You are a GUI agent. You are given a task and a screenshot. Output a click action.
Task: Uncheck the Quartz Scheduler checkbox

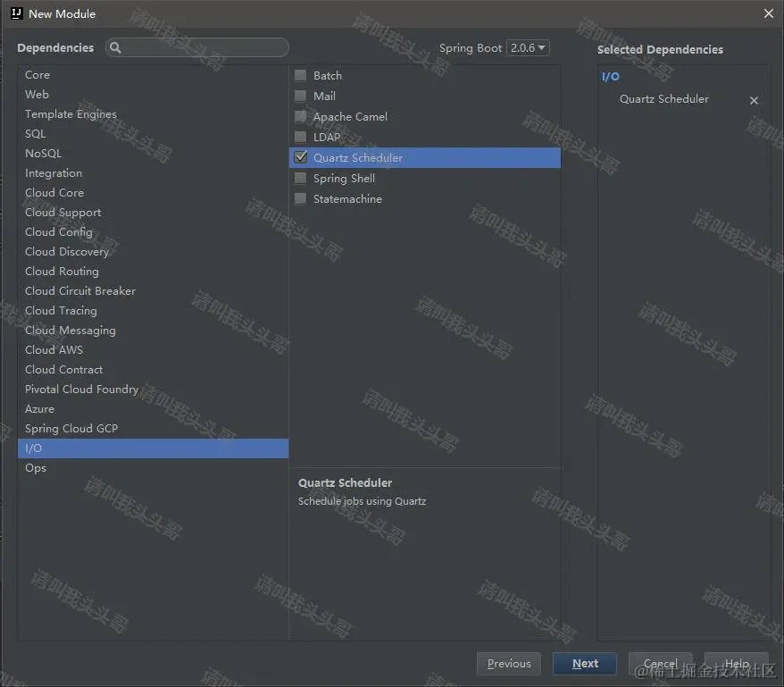click(x=301, y=157)
